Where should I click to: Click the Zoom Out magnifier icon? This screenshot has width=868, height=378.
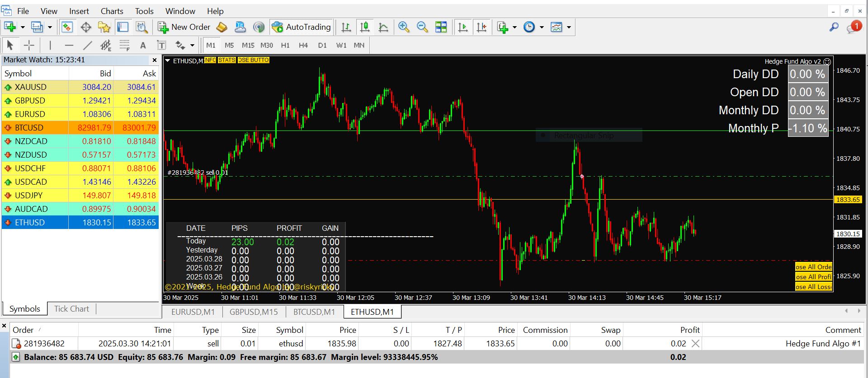[x=422, y=27]
